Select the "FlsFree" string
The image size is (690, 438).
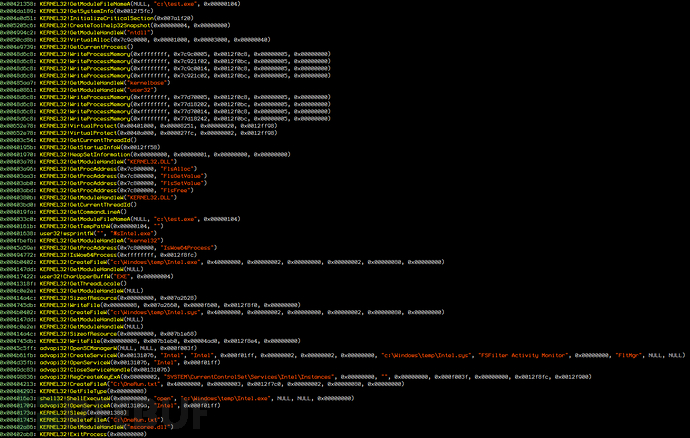(177, 191)
